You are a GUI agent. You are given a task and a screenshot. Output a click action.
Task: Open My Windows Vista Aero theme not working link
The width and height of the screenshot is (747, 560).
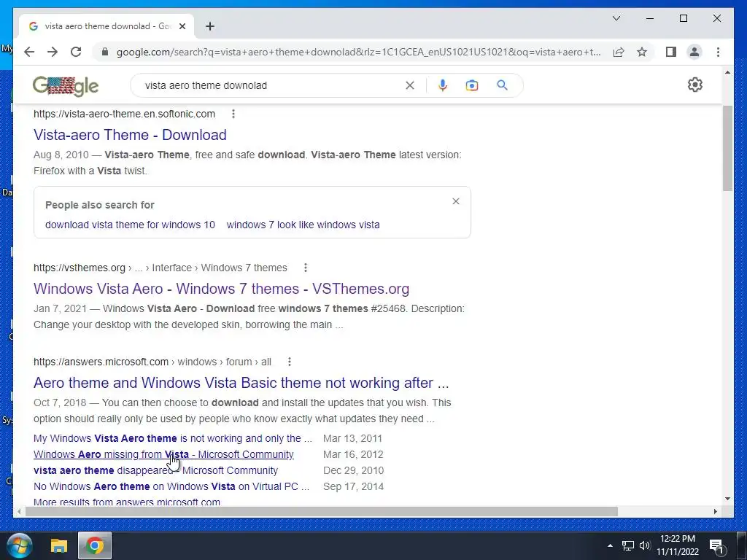(172, 438)
